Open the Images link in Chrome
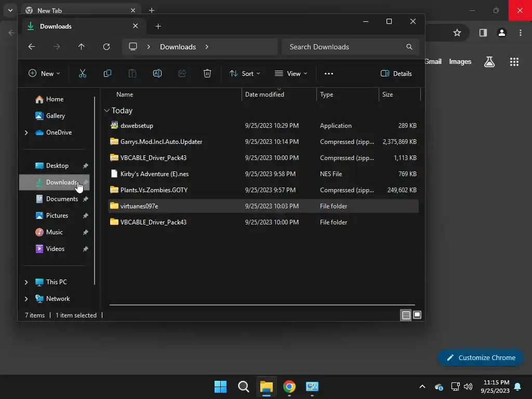Image resolution: width=532 pixels, height=399 pixels. coord(460,61)
